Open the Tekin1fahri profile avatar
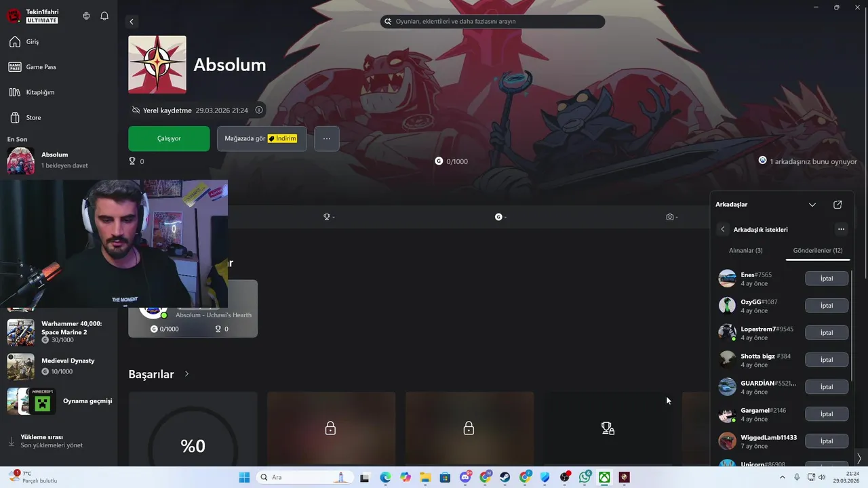Image resolution: width=868 pixels, height=488 pixels. coord(14,16)
